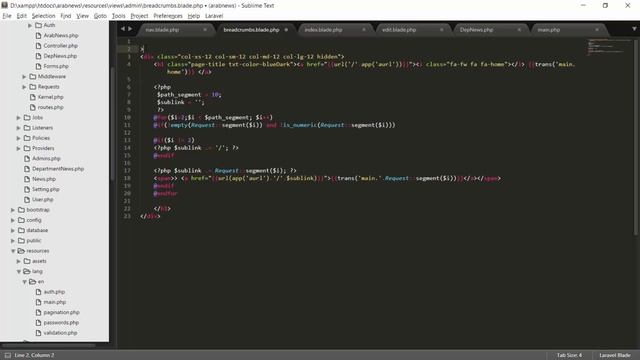Viewport: 640px width, 360px height.
Task: Open the Edit menu
Action: coord(22,16)
